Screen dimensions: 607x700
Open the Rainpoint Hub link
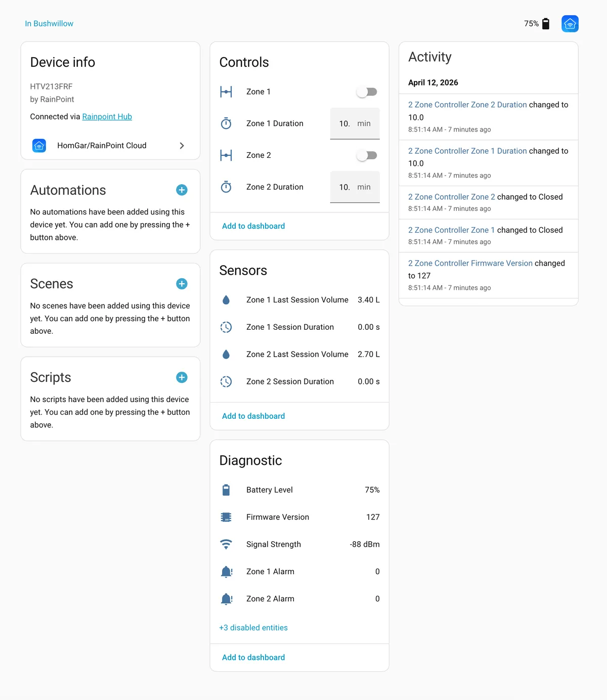point(107,117)
